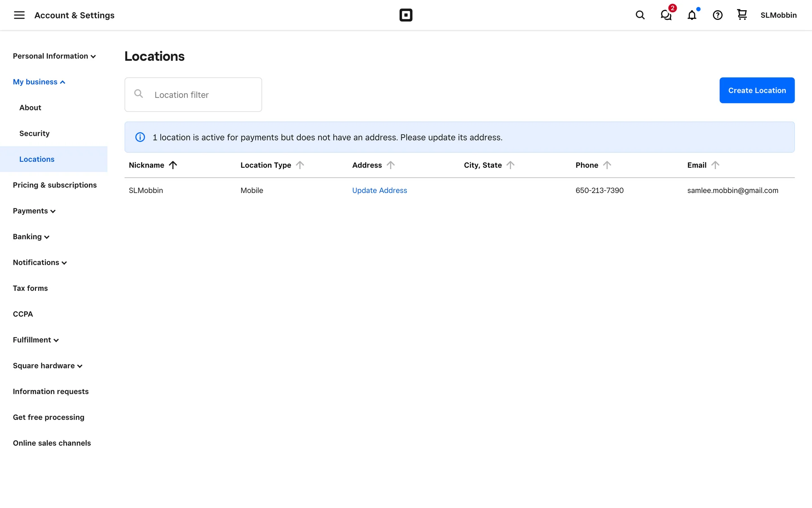The image size is (812, 508).
Task: Click the Update Address link
Action: 379,190
